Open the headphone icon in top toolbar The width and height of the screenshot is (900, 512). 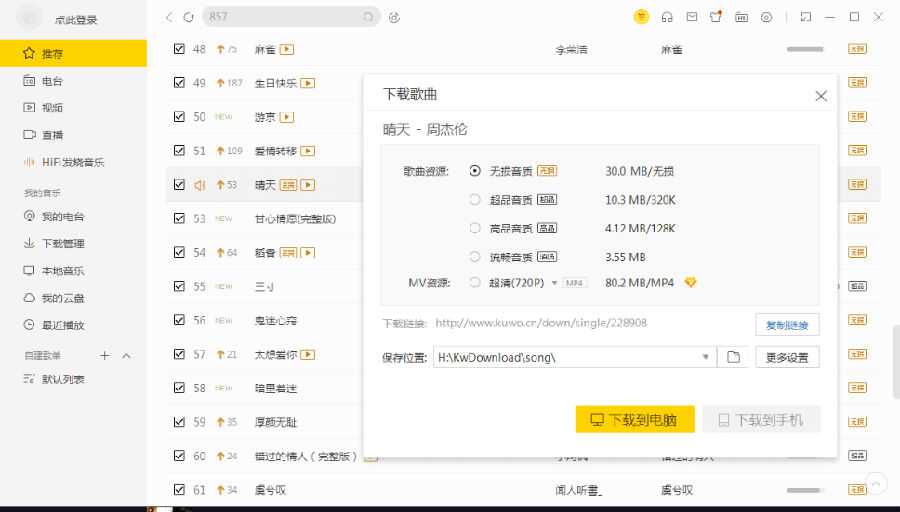point(667,17)
